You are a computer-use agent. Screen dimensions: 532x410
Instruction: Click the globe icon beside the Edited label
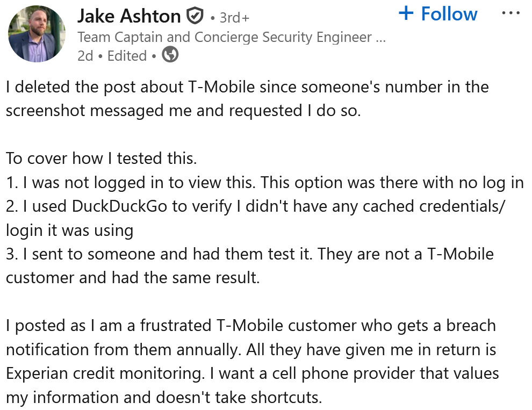click(170, 55)
